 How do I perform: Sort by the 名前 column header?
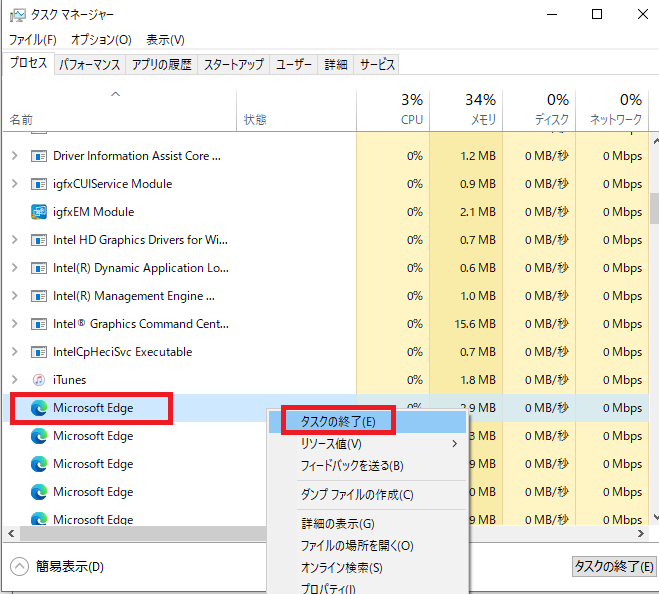click(x=119, y=111)
